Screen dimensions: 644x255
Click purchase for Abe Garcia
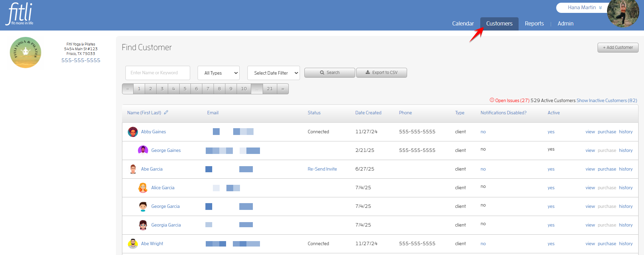[x=607, y=169]
